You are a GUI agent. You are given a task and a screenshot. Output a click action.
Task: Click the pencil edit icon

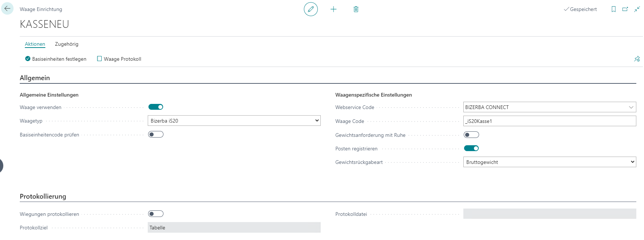click(x=310, y=9)
